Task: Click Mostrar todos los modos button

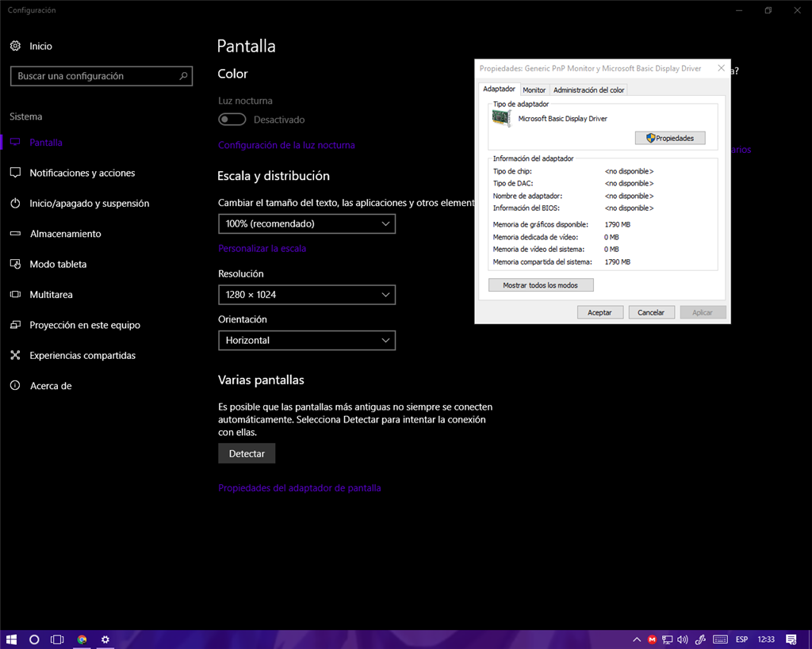Action: (541, 285)
